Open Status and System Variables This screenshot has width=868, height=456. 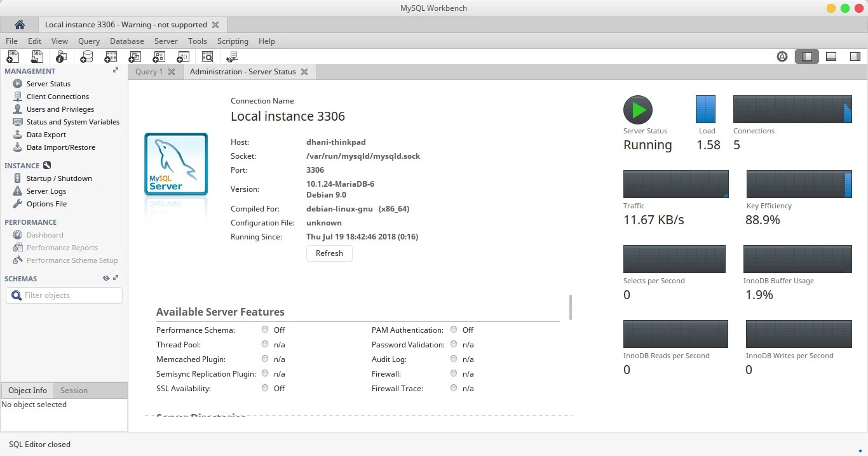73,122
